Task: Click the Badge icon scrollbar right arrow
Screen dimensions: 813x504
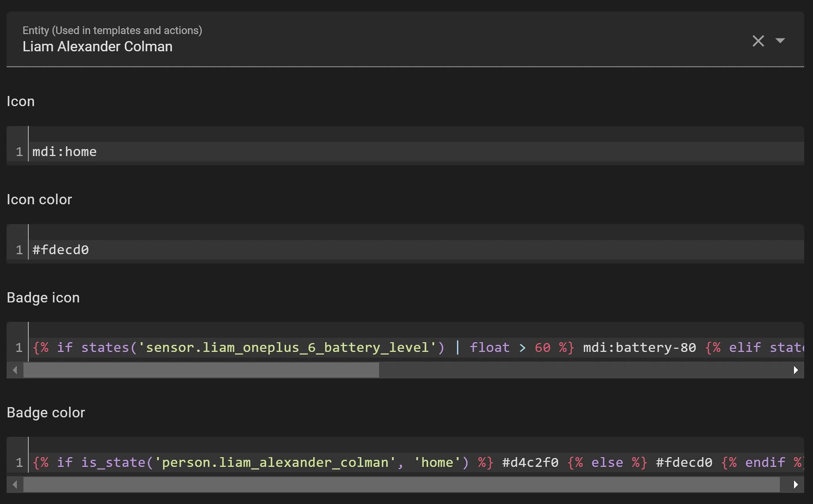Action: (x=796, y=370)
